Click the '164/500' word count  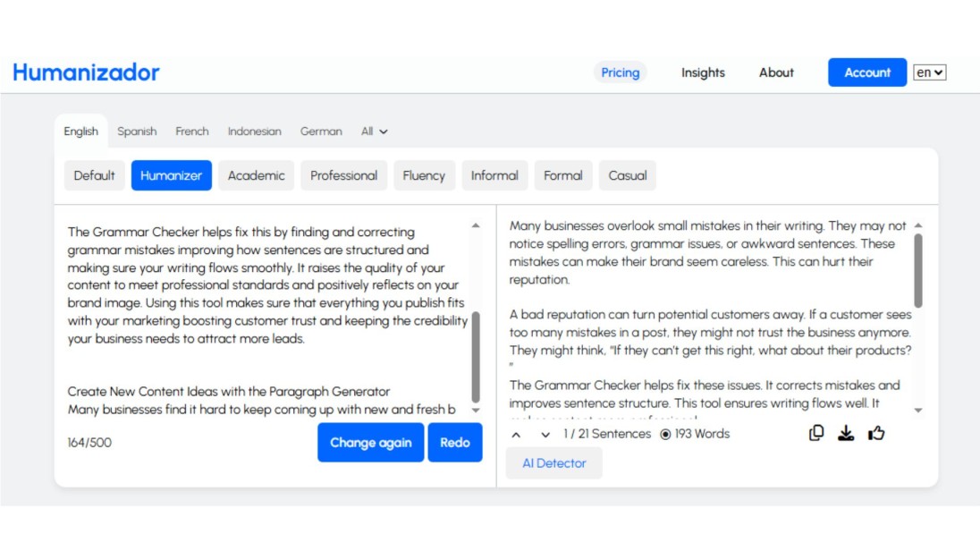(x=89, y=443)
